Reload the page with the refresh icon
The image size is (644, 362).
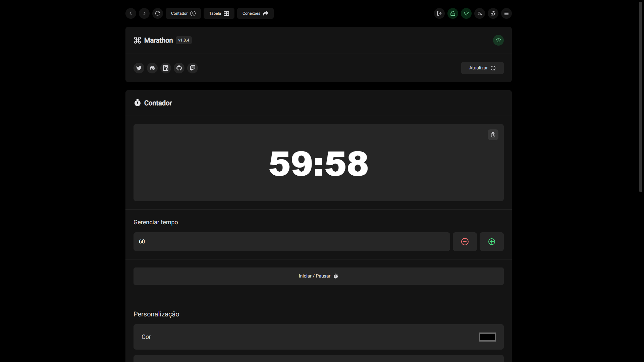[x=158, y=13]
